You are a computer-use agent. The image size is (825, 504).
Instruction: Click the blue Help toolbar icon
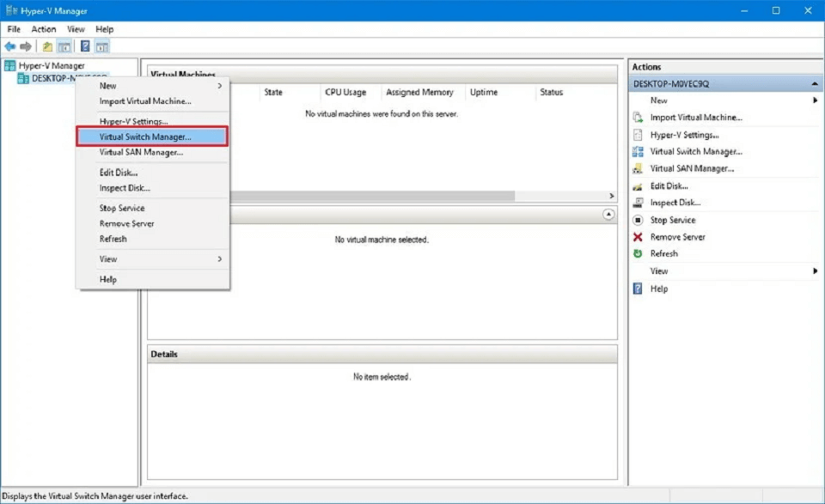pos(85,46)
